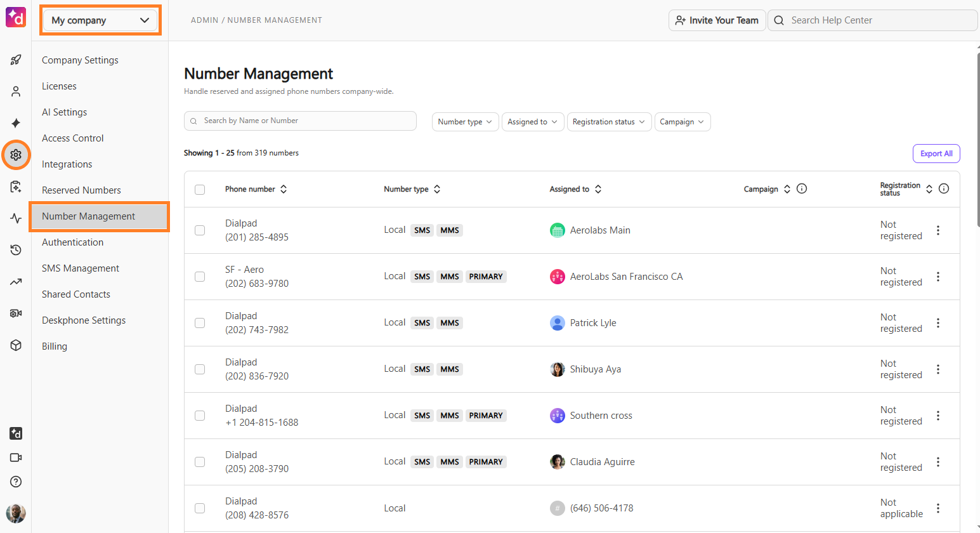Open the clipboard sparkle icon in sidebar

click(16, 187)
